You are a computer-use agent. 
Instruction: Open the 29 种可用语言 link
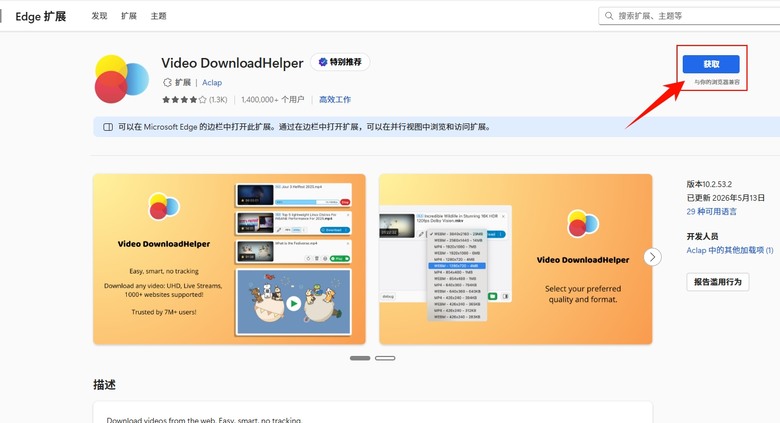pyautogui.click(x=711, y=212)
